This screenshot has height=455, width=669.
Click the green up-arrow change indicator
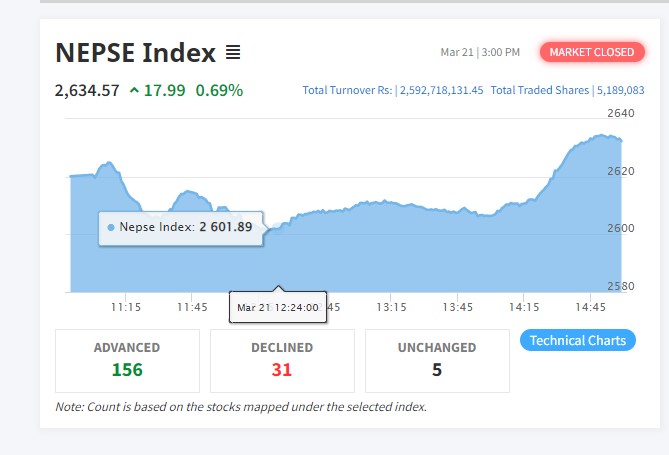(x=134, y=90)
